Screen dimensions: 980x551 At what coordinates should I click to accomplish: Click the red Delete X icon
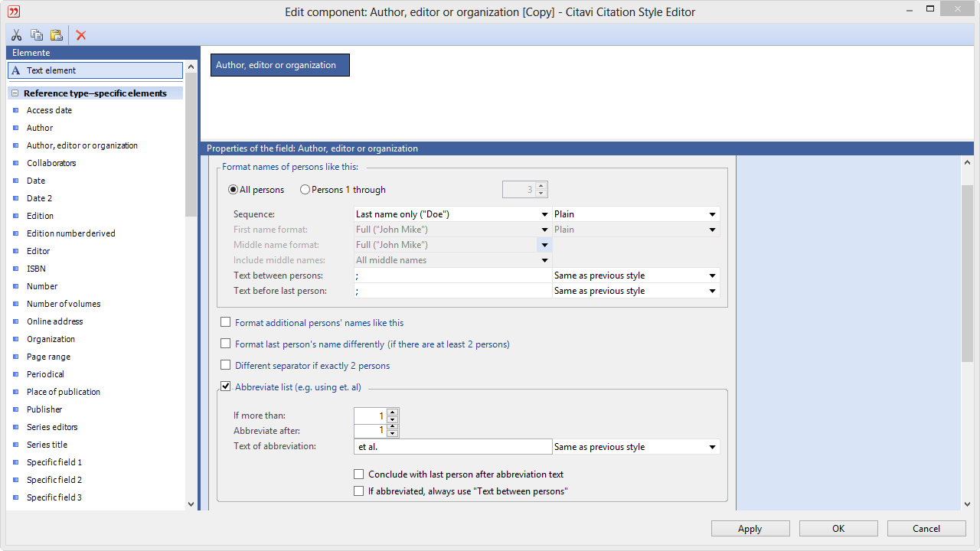81,35
